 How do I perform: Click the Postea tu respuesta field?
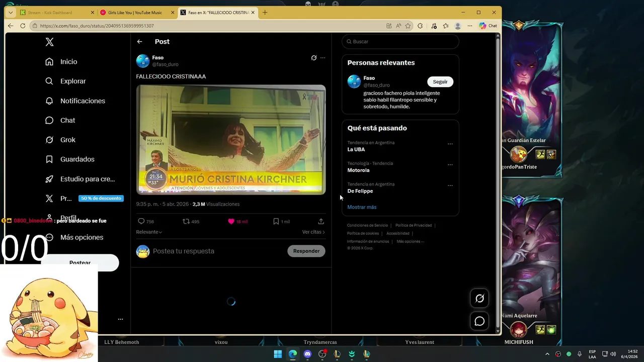point(217,251)
